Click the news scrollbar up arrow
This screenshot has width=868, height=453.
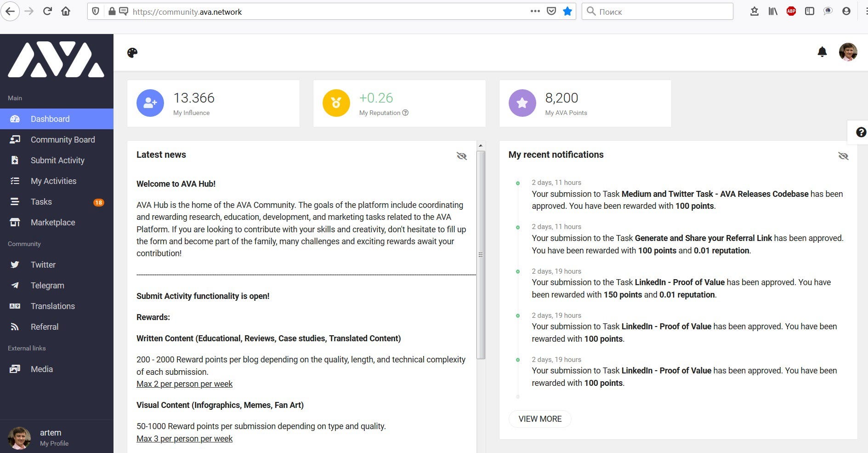click(481, 145)
